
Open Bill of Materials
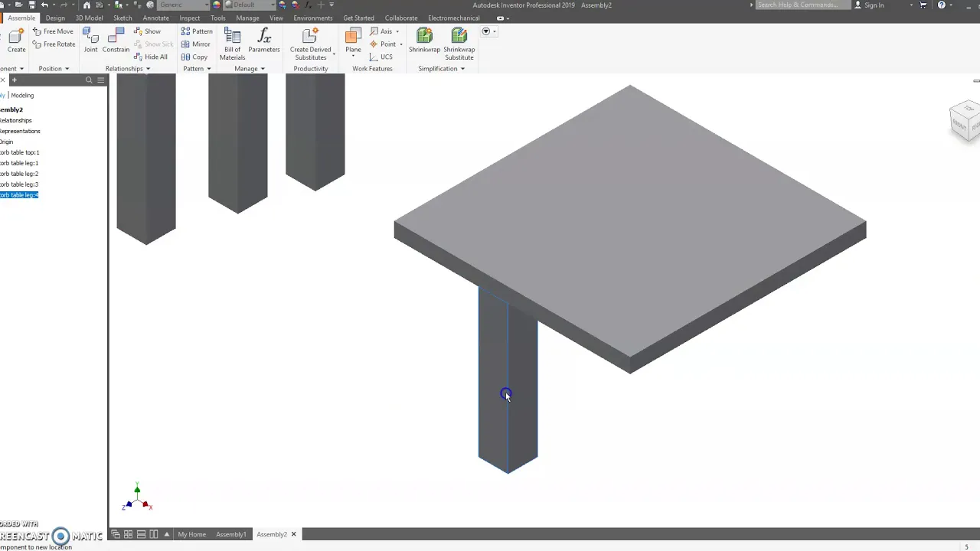(x=232, y=44)
